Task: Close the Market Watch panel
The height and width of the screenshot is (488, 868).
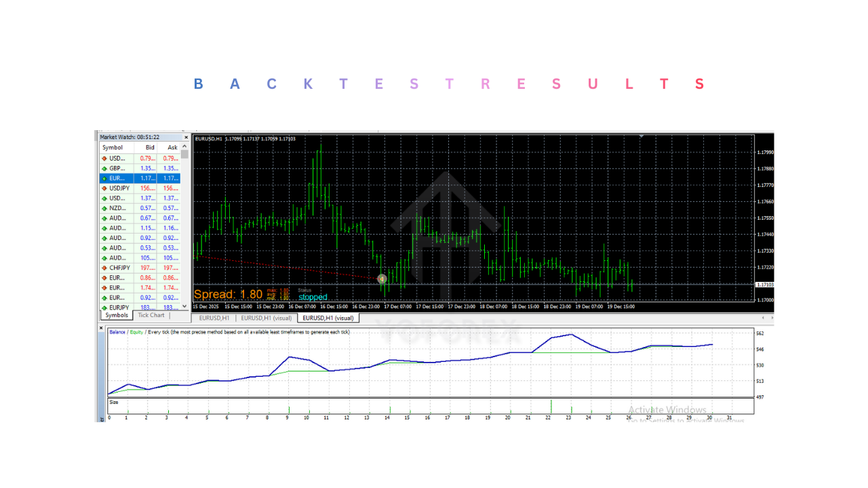Action: (186, 137)
